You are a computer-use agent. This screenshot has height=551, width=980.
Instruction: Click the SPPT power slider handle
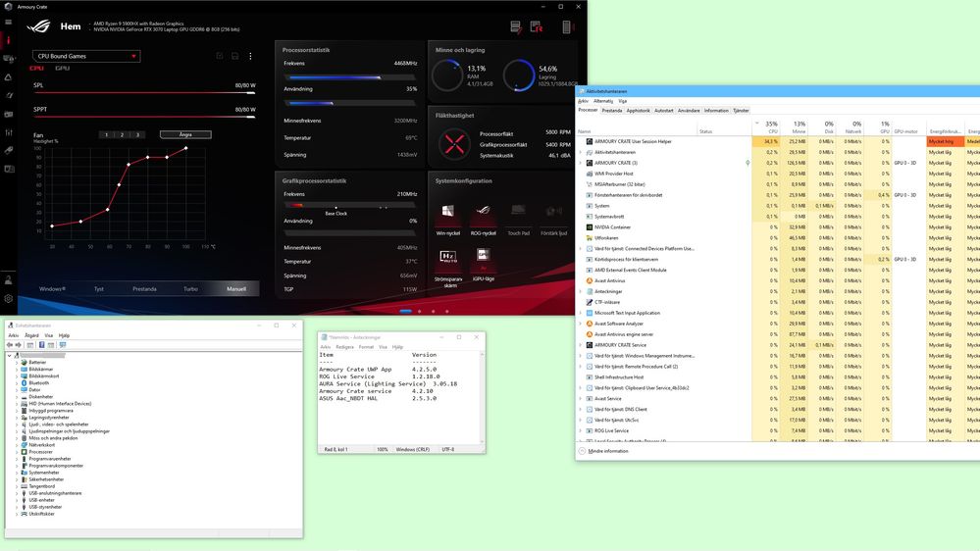tap(251, 117)
